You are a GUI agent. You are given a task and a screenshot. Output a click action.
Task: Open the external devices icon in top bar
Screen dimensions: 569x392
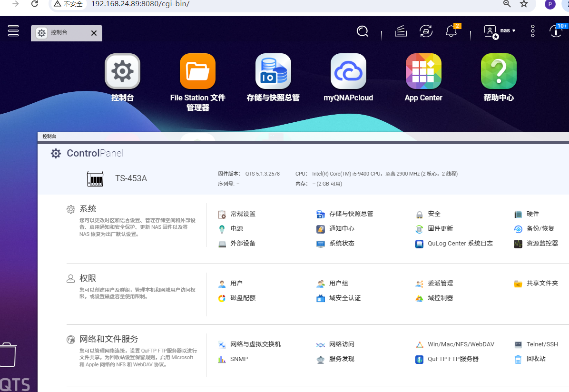point(426,31)
